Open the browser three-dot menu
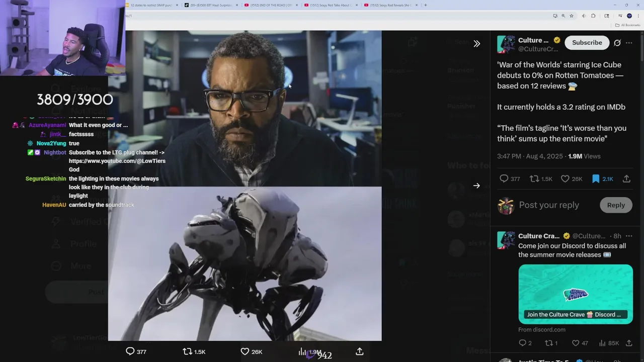Image resolution: width=644 pixels, height=362 pixels. pyautogui.click(x=638, y=16)
